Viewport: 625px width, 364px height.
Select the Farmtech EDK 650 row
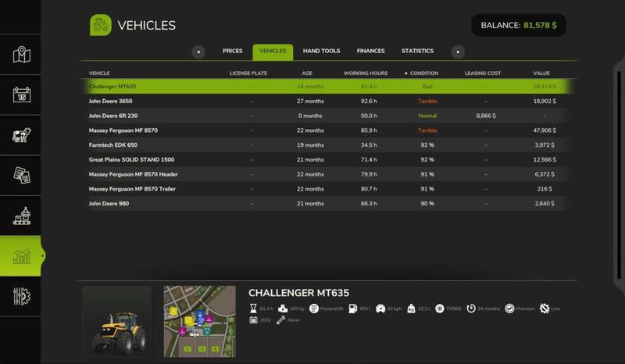point(327,145)
